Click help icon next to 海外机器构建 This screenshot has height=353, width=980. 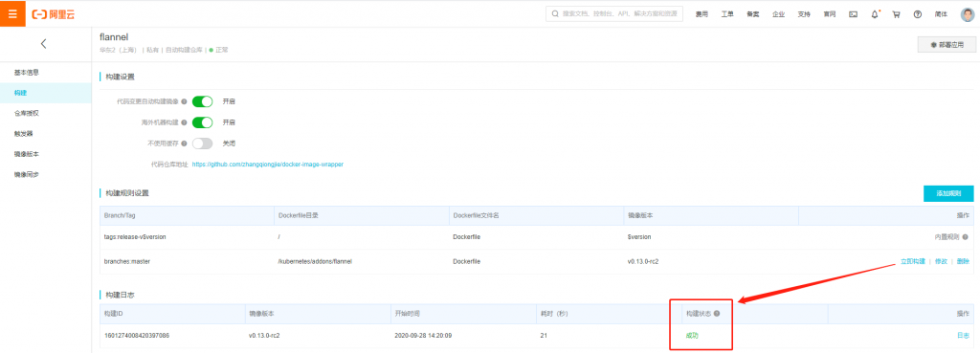click(185, 122)
